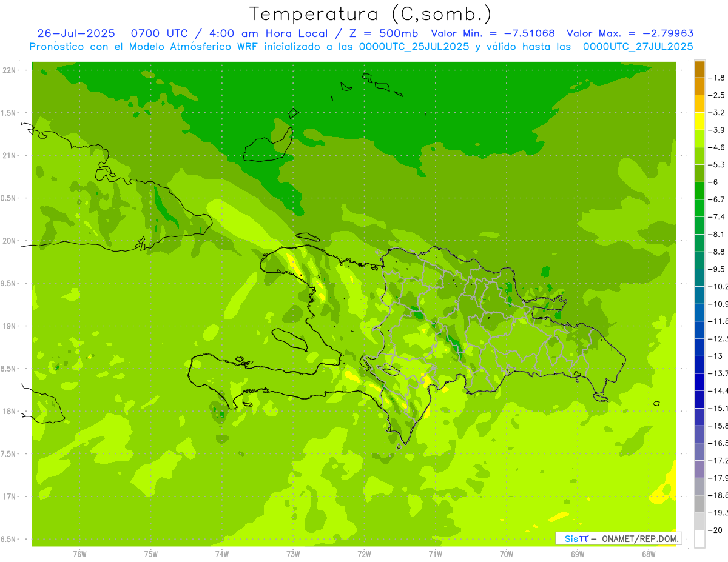This screenshot has height=562, width=728.
Task: Click the "-8.8" color scale label
Action: [717, 252]
